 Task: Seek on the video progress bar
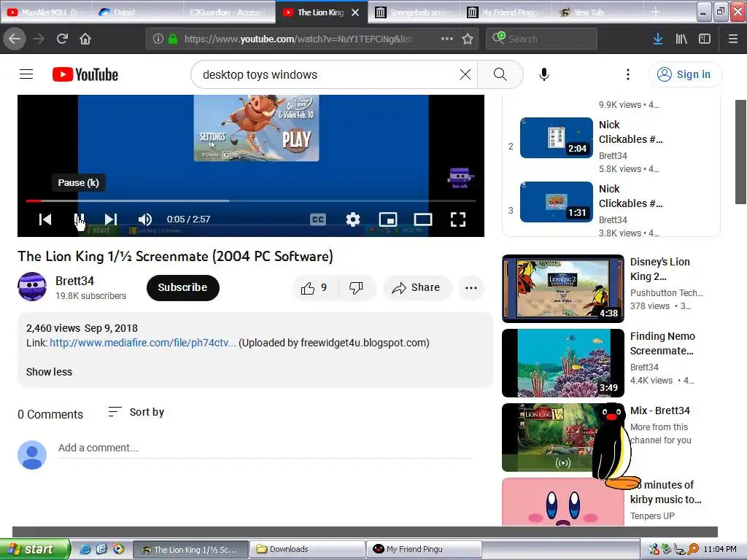coord(251,201)
